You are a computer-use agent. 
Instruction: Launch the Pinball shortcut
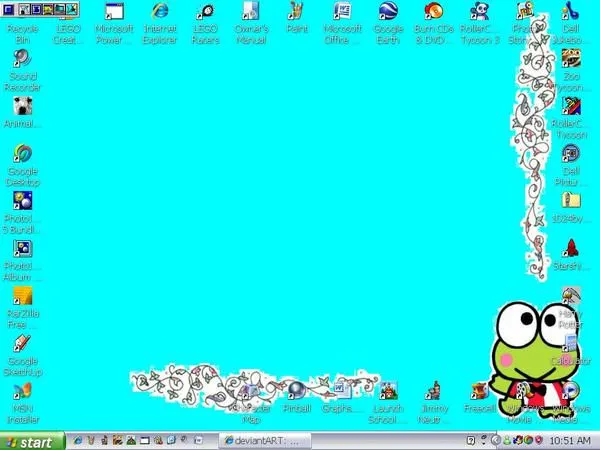coord(297,391)
